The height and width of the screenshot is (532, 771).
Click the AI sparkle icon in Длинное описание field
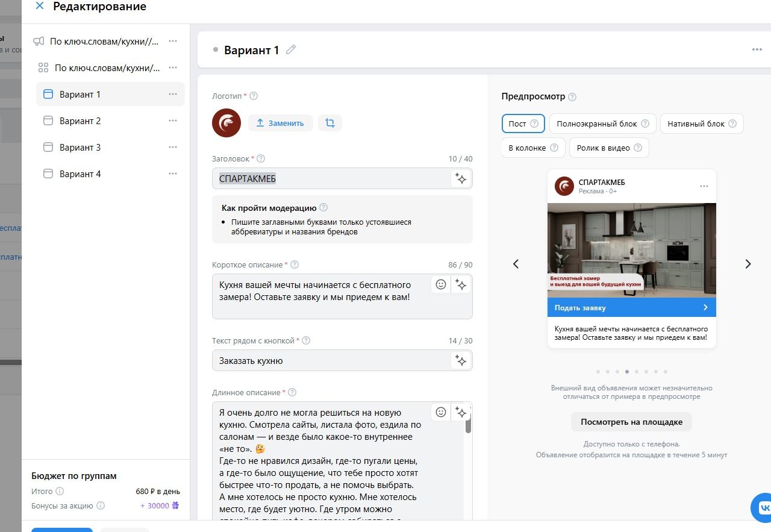coord(461,412)
